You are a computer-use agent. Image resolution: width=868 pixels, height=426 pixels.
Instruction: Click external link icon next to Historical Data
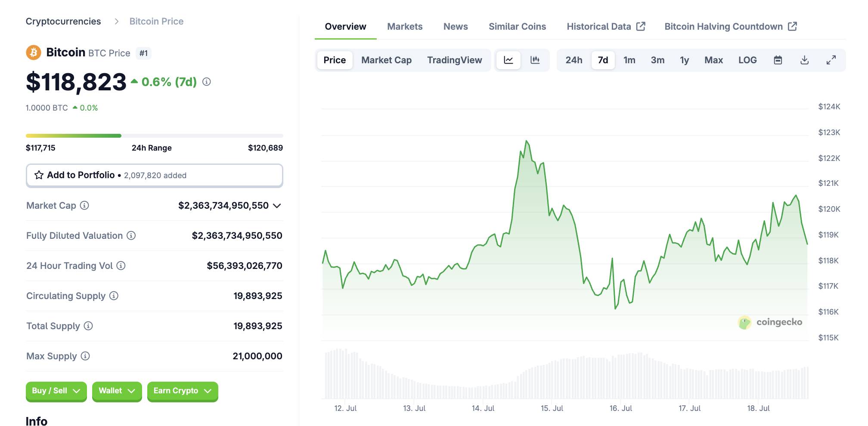[641, 26]
